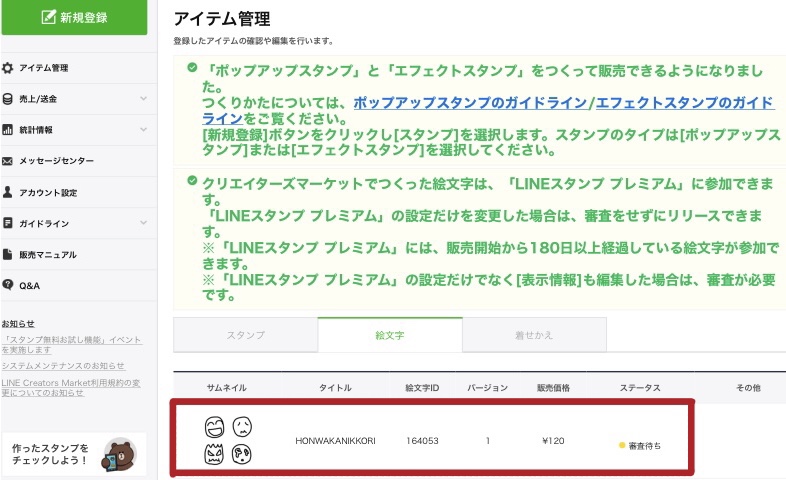Expand the 統計情報 chevron
This screenshot has width=786, height=480.
tap(143, 129)
